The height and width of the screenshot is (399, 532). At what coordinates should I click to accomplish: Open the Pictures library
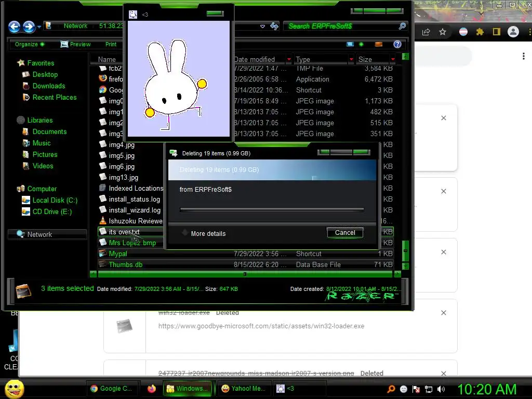coord(45,154)
